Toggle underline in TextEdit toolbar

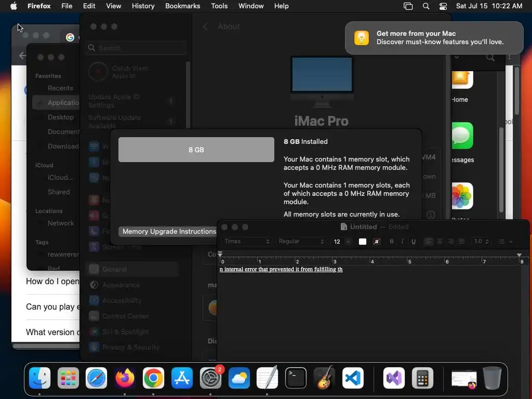413,241
